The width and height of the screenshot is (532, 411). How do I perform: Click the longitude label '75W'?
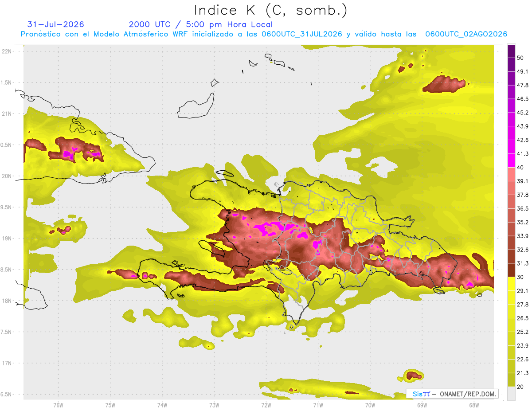(x=110, y=405)
